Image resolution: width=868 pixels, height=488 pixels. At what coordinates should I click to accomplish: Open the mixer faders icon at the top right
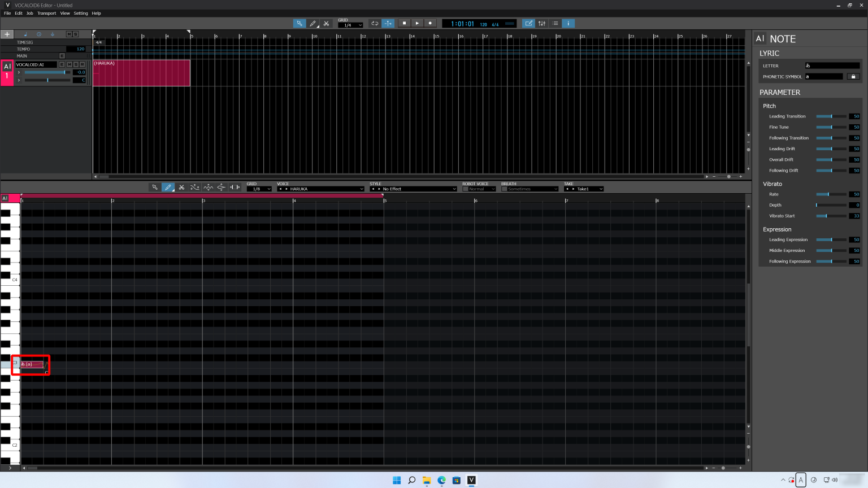541,23
